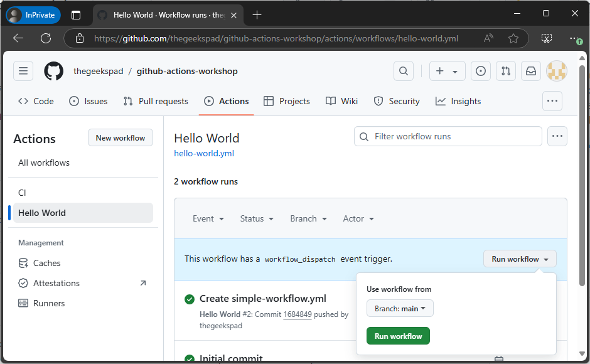This screenshot has width=590, height=364.
Task: Refresh the page with reload icon
Action: click(46, 38)
